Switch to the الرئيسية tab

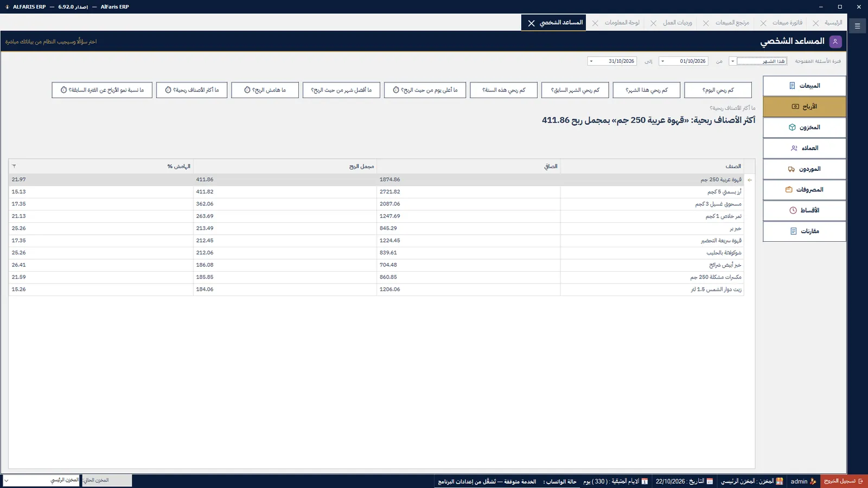(833, 23)
